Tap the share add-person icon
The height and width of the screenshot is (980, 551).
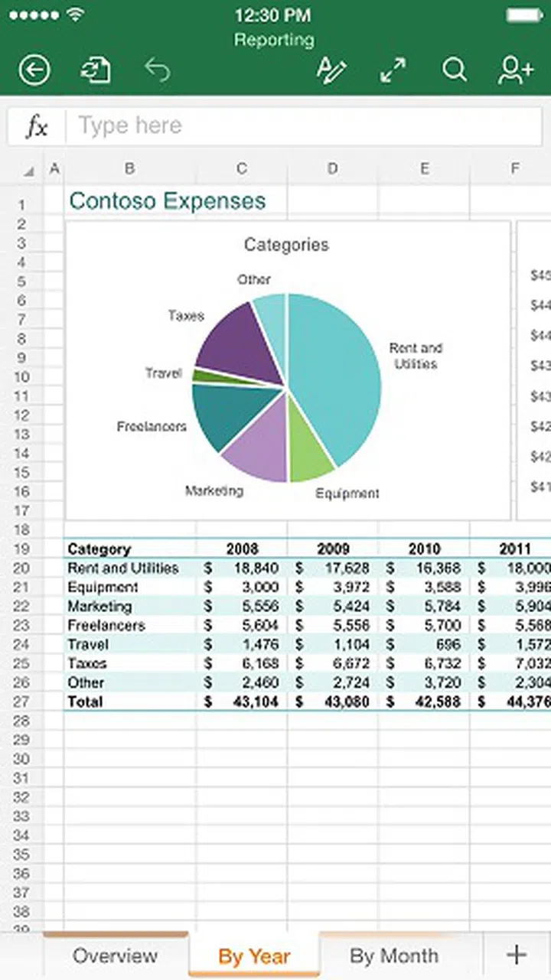(x=515, y=70)
